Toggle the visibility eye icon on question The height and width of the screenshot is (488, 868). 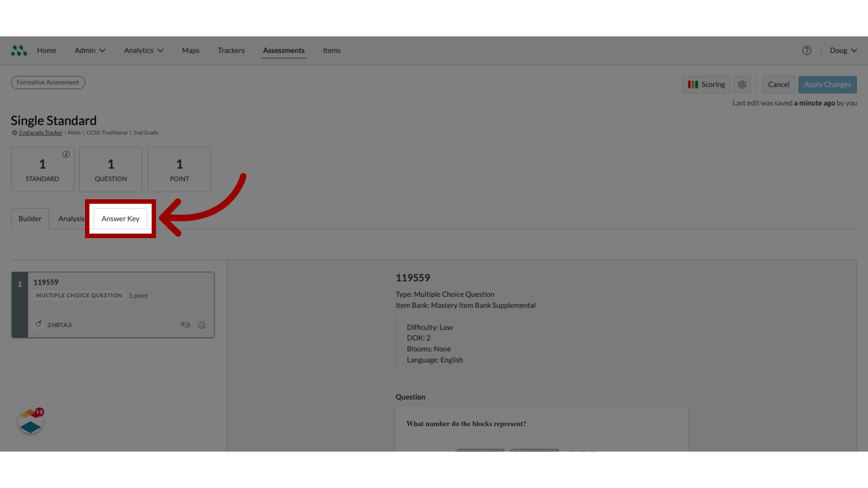185,325
